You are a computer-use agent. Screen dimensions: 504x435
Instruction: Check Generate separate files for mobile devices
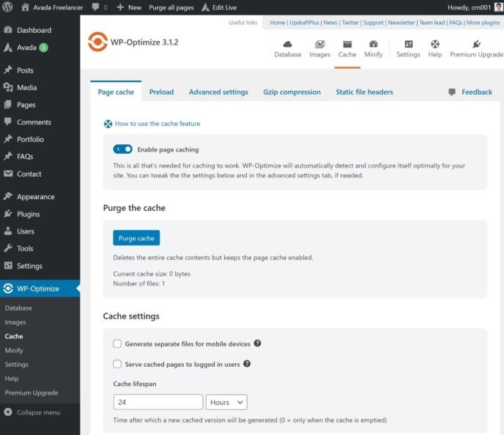117,343
